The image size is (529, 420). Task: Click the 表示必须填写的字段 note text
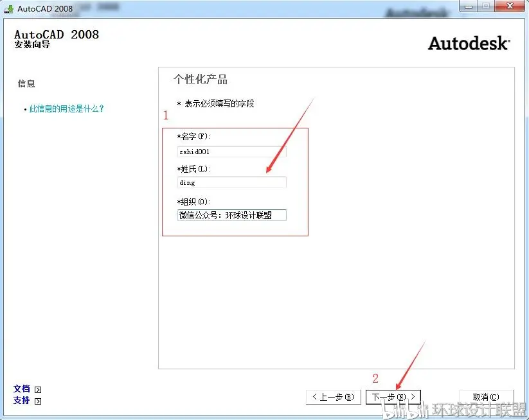click(x=219, y=103)
